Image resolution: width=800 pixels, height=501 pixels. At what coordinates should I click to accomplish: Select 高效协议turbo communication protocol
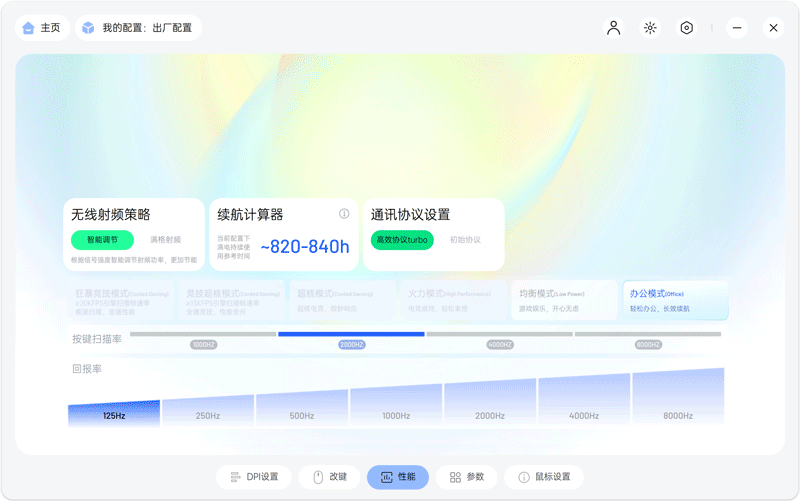click(x=402, y=240)
